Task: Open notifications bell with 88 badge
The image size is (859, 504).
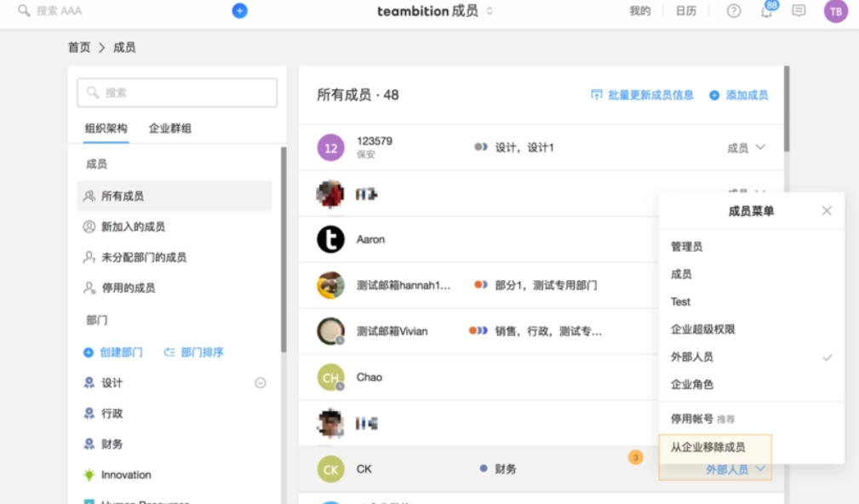Action: click(x=768, y=10)
